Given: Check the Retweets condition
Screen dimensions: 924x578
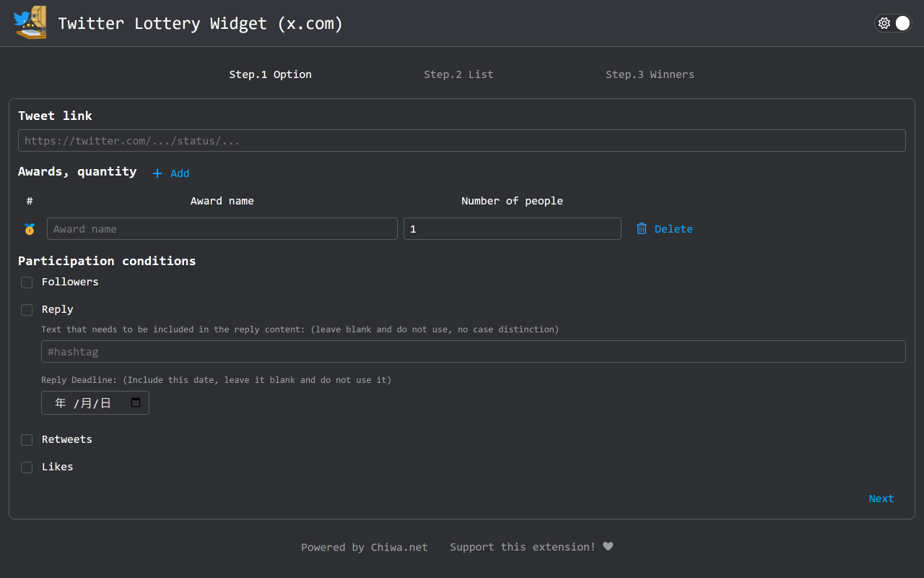Looking at the screenshot, I should 27,440.
